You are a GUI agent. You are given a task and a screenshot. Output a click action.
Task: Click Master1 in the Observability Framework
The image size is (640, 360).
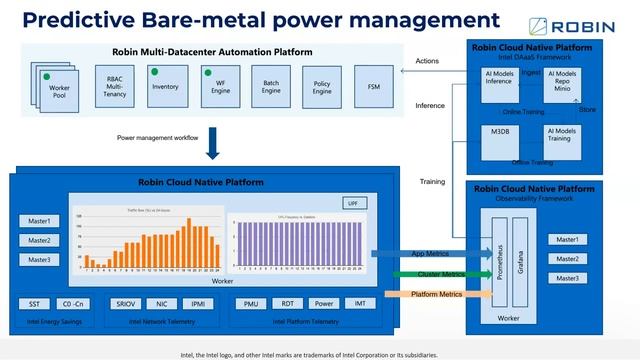[x=568, y=239]
